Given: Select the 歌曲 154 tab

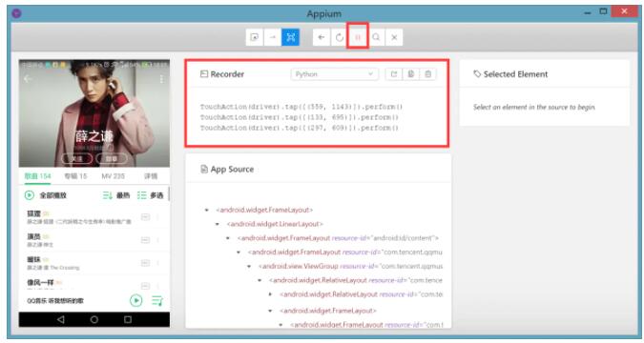Looking at the screenshot, I should (37, 176).
